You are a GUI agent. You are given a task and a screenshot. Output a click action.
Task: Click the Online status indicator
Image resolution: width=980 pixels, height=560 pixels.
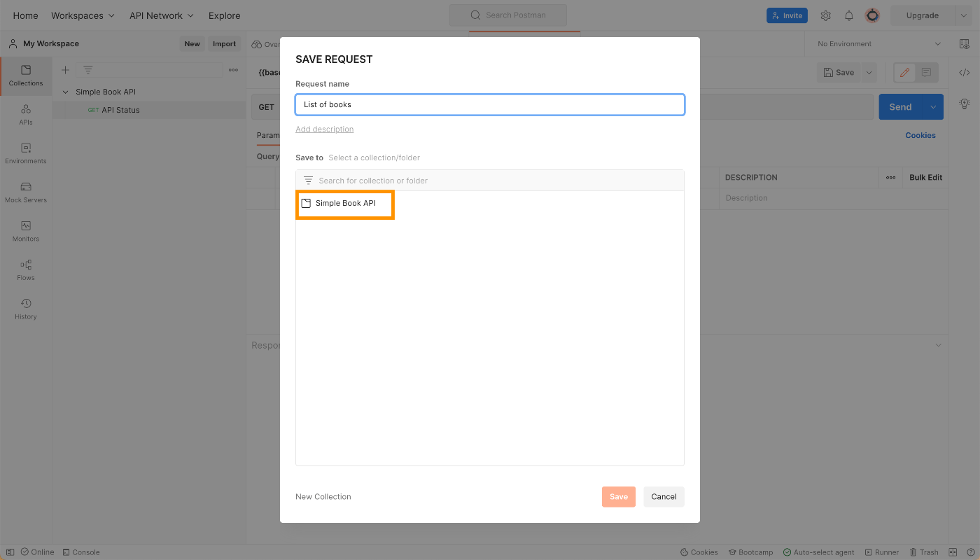tap(37, 552)
